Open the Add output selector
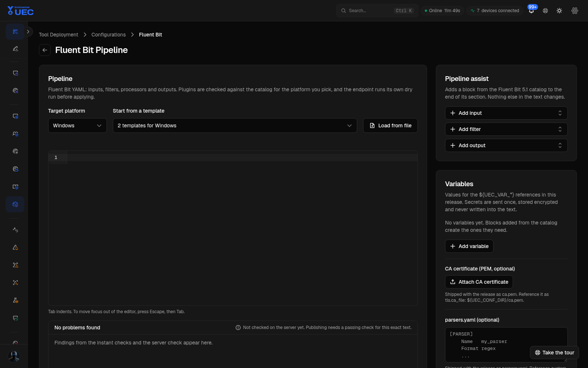This screenshot has width=588, height=368. click(506, 145)
